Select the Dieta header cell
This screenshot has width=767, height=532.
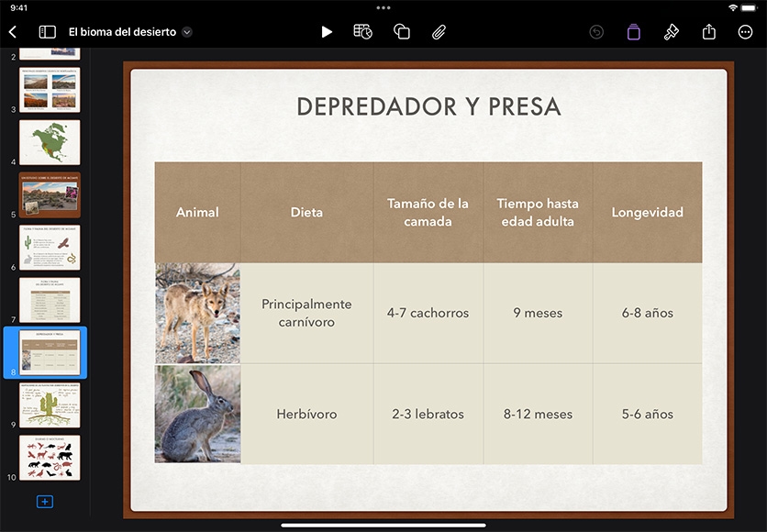[306, 212]
